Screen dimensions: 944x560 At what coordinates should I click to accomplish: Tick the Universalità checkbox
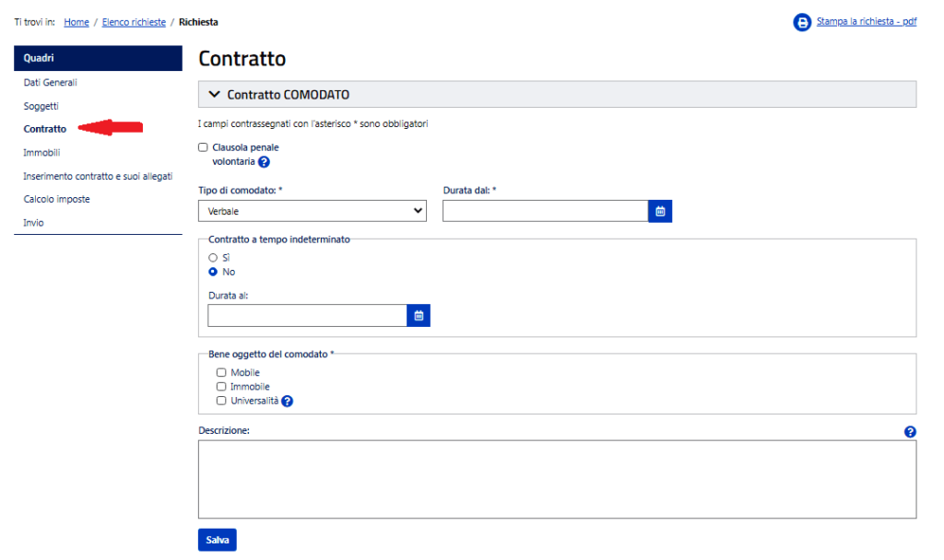click(x=221, y=401)
